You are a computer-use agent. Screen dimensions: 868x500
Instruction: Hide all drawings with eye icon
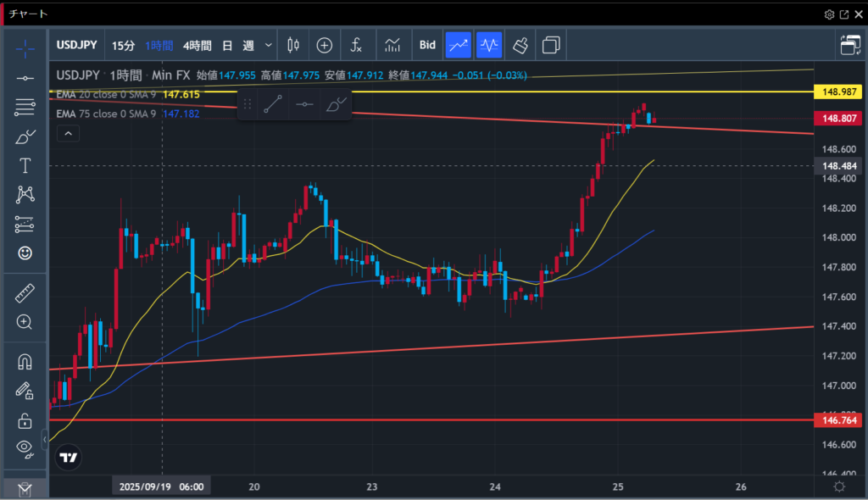pos(25,448)
